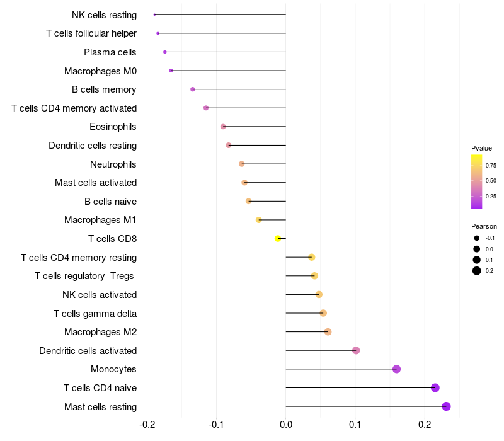Select the B cells memory dot
This screenshot has width=504, height=441.
193,89
